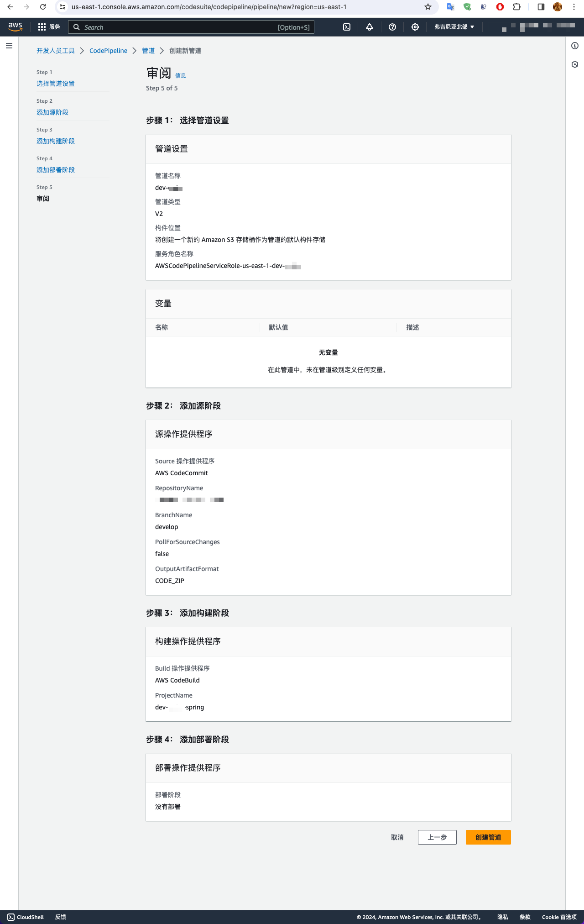Click the 取消 cancel button

pyautogui.click(x=397, y=837)
